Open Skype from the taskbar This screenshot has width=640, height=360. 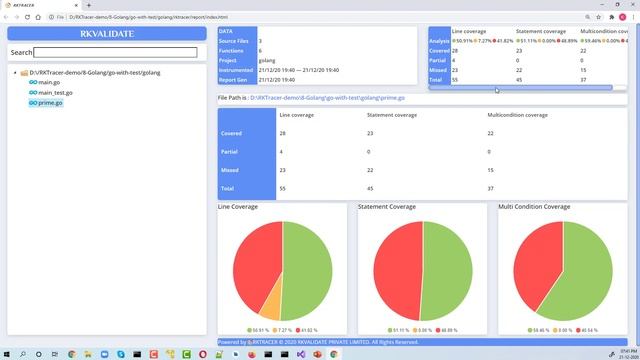pos(121,354)
